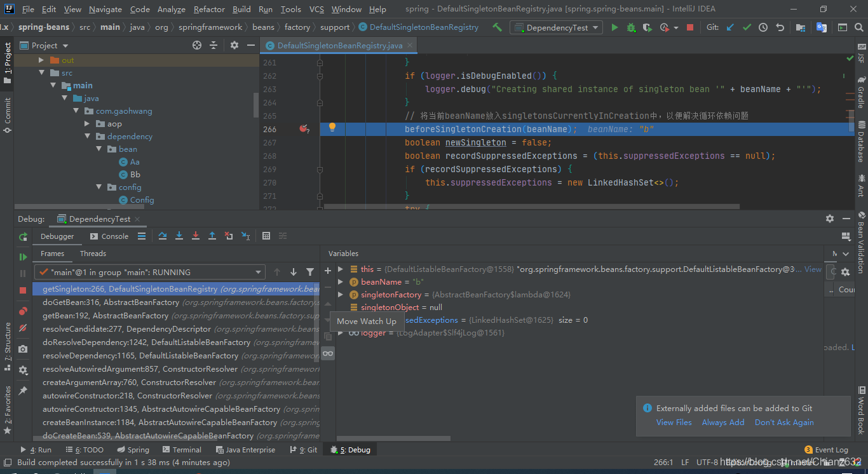
Task: Collapse the 'bean' package node
Action: [99, 149]
